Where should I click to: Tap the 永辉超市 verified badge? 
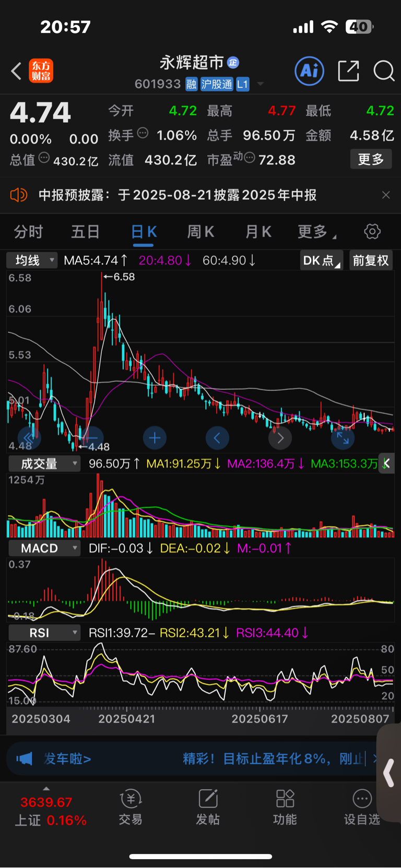click(233, 63)
